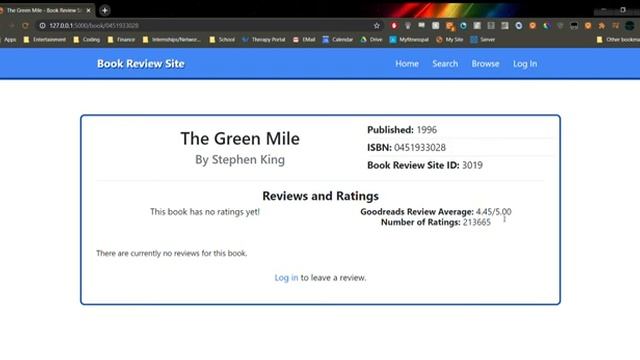Click Book Review Site brand logo
Screen dimensions: 640x360
[x=140, y=64]
